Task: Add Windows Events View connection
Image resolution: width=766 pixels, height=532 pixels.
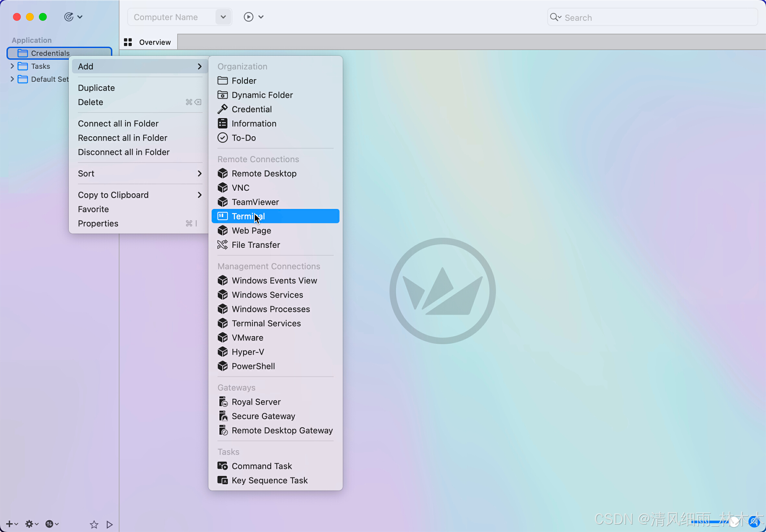Action: pyautogui.click(x=276, y=281)
